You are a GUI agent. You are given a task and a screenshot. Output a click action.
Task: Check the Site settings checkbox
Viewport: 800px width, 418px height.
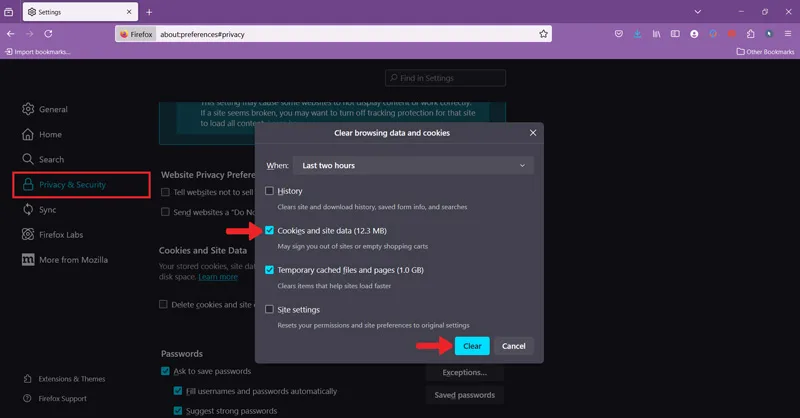269,309
